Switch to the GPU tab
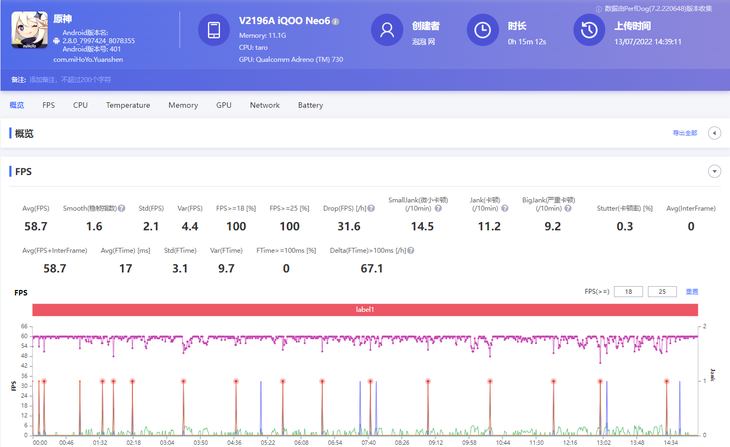 [x=223, y=105]
